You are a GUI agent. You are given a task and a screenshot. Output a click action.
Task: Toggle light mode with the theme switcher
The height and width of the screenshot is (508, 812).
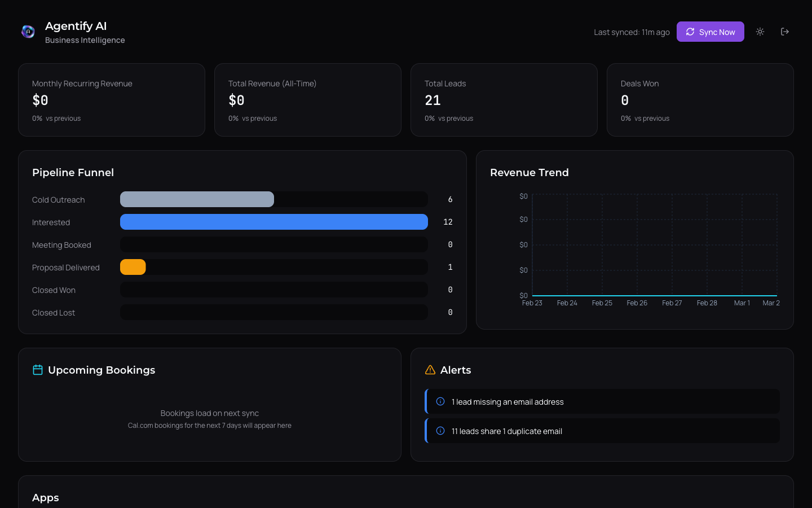click(x=760, y=32)
